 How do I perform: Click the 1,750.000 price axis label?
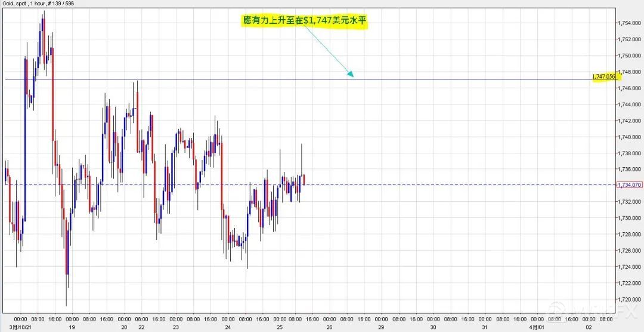pyautogui.click(x=629, y=56)
